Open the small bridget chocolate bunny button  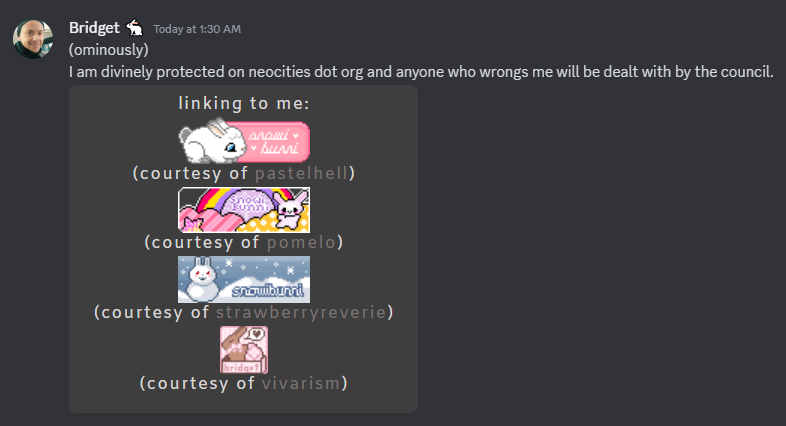(x=244, y=350)
